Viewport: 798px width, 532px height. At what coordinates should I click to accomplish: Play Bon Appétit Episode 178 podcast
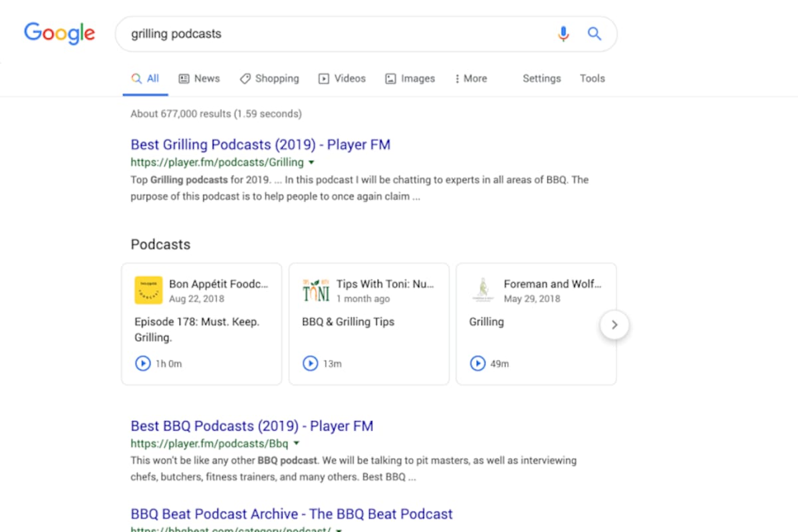point(142,364)
